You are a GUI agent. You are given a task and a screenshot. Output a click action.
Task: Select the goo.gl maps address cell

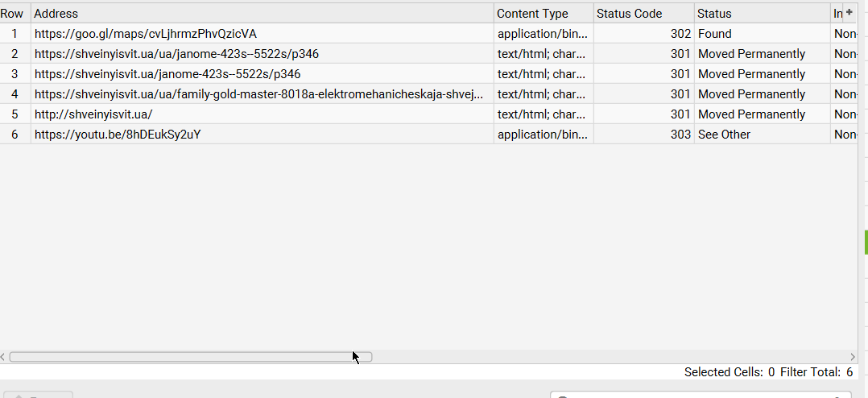[x=146, y=34]
